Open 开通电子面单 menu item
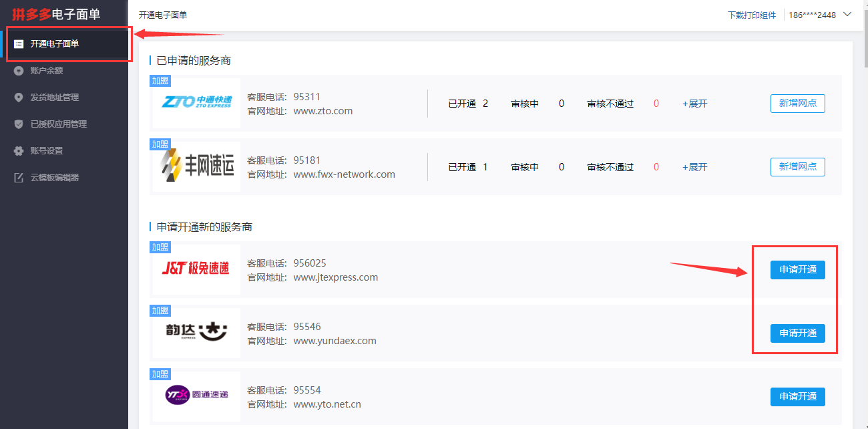 coord(64,44)
